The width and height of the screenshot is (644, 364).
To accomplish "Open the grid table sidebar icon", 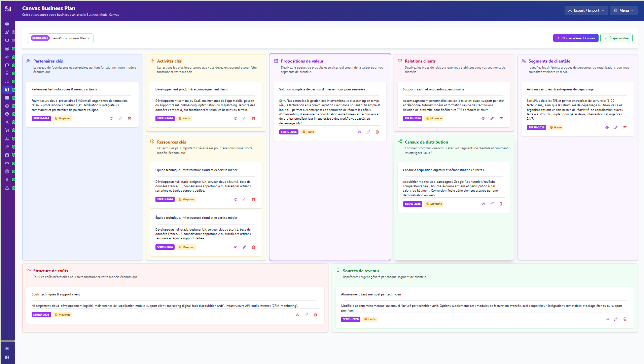I will pos(7,98).
